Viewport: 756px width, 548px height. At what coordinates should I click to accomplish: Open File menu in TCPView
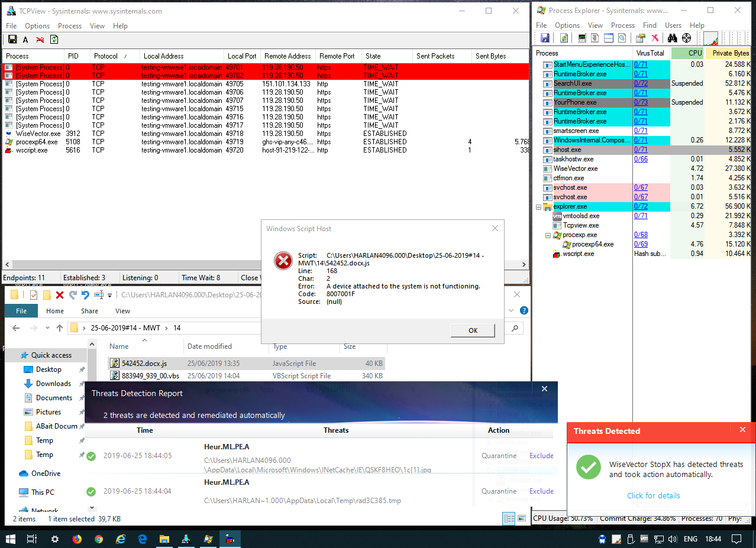11,26
